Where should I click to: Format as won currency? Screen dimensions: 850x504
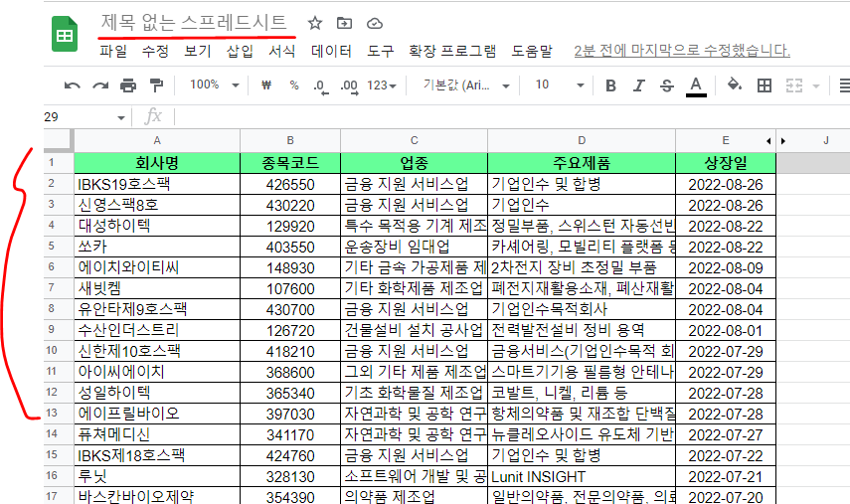click(266, 85)
